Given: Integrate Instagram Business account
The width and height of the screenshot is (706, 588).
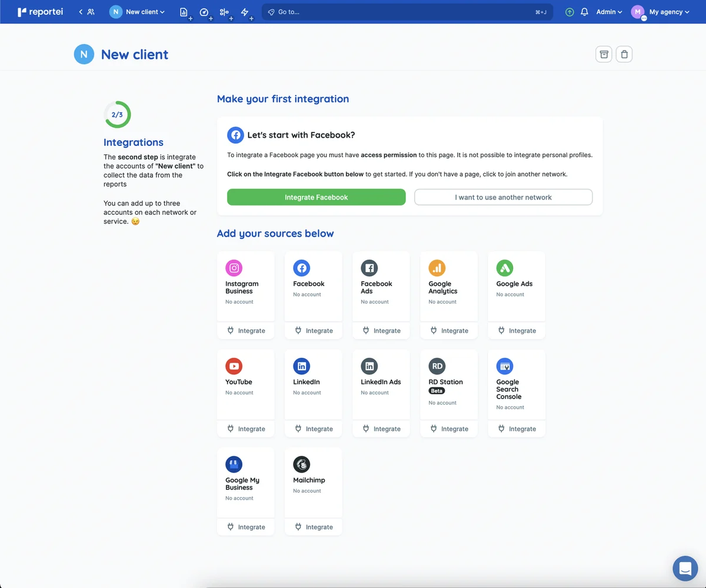Looking at the screenshot, I should click(x=246, y=331).
